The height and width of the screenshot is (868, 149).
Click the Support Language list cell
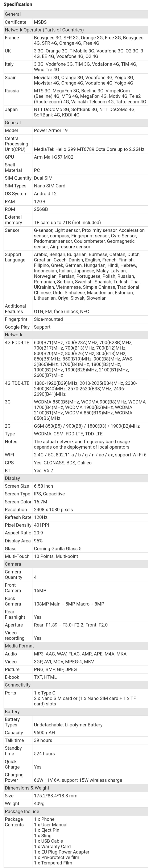click(90, 276)
